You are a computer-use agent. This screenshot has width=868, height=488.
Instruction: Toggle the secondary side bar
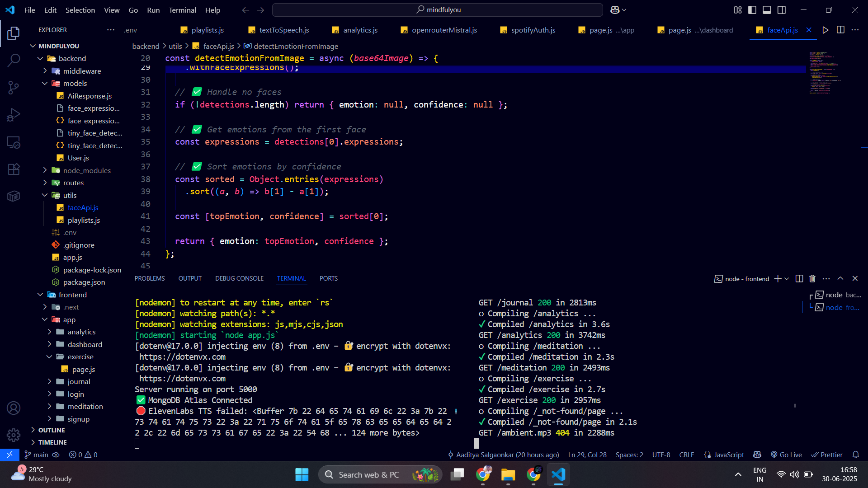(x=782, y=10)
